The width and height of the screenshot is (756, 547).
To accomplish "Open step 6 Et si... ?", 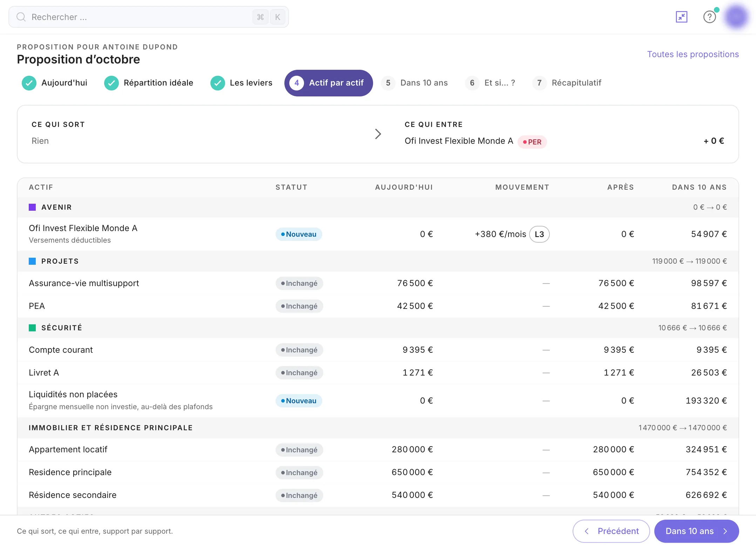I will point(490,83).
